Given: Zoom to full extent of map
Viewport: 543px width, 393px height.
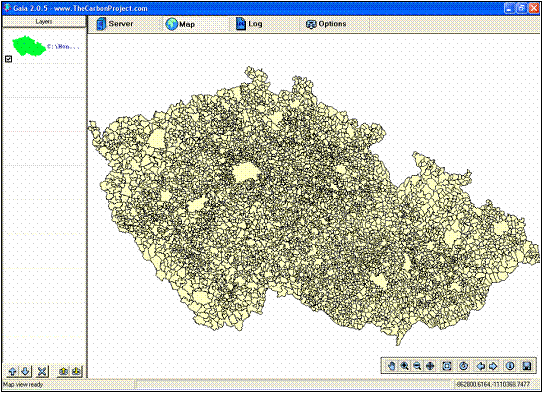Looking at the screenshot, I should pyautogui.click(x=447, y=366).
